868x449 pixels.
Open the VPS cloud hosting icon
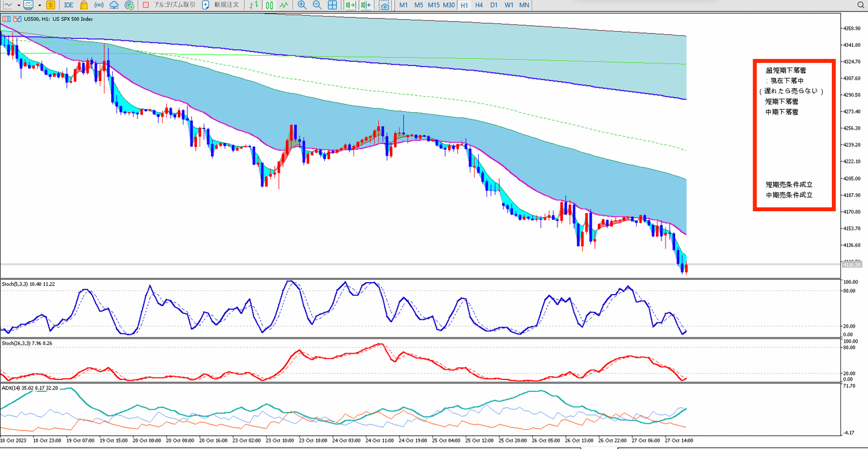114,5
